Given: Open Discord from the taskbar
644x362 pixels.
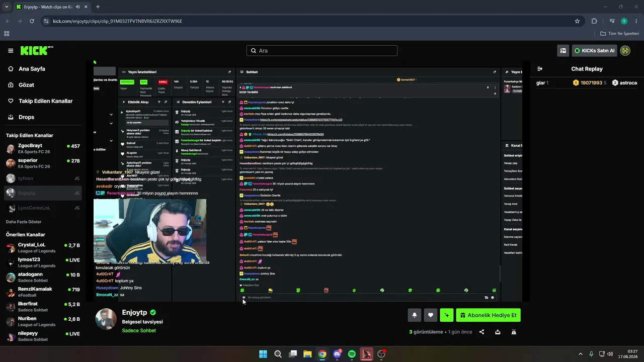Looking at the screenshot, I should (337, 354).
